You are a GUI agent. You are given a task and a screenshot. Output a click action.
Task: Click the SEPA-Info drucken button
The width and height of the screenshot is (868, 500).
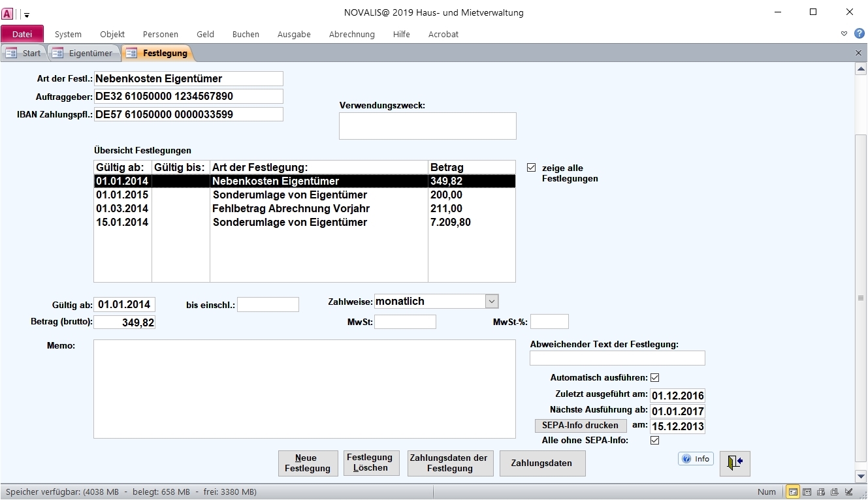point(580,426)
